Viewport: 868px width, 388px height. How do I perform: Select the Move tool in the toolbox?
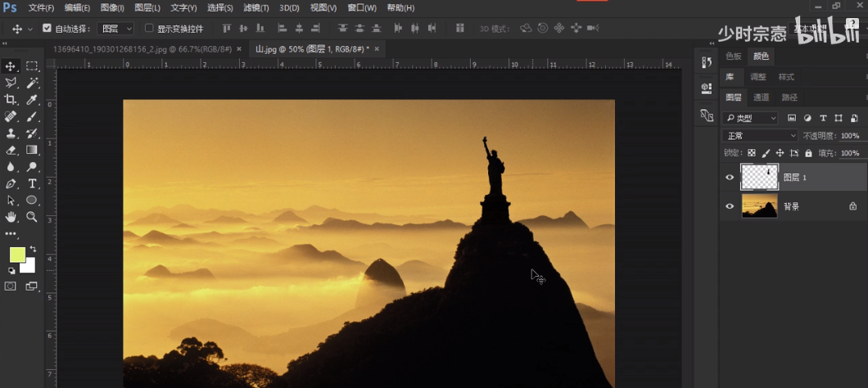tap(10, 66)
